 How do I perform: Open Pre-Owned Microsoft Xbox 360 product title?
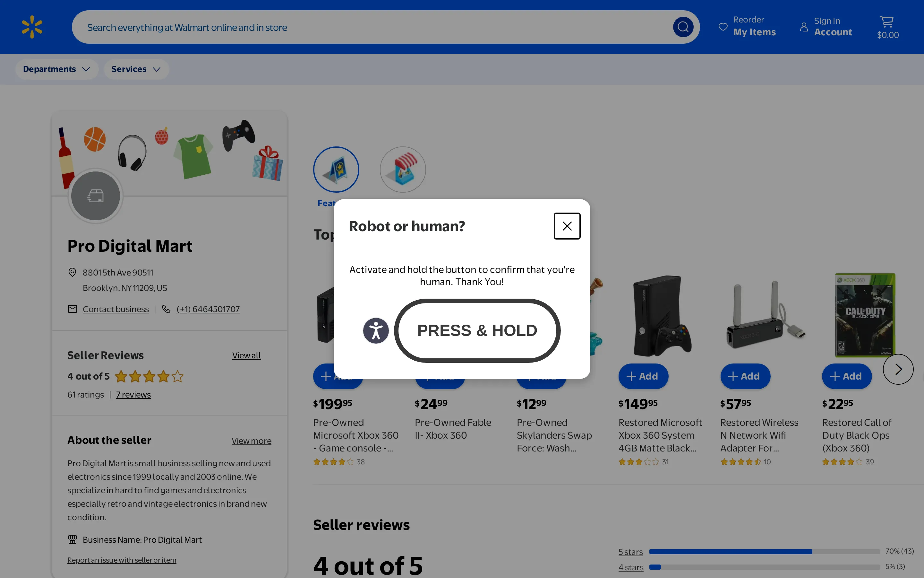355,435
